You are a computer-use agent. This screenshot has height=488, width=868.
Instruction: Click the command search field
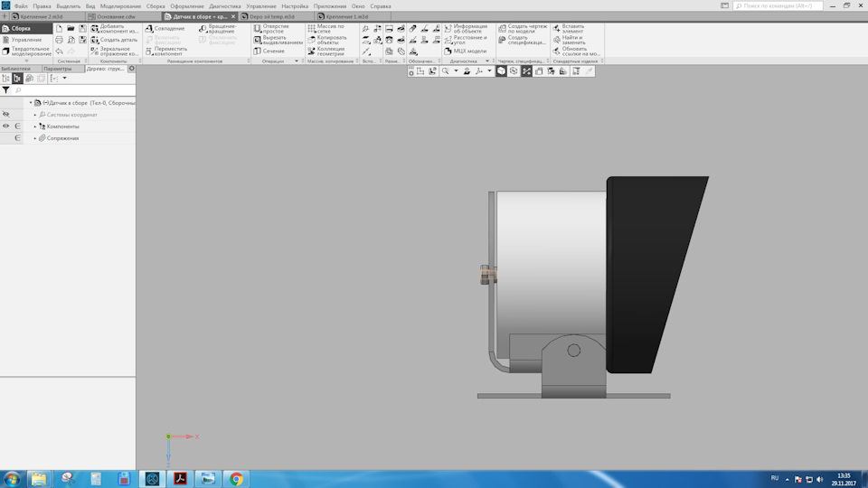(778, 5)
